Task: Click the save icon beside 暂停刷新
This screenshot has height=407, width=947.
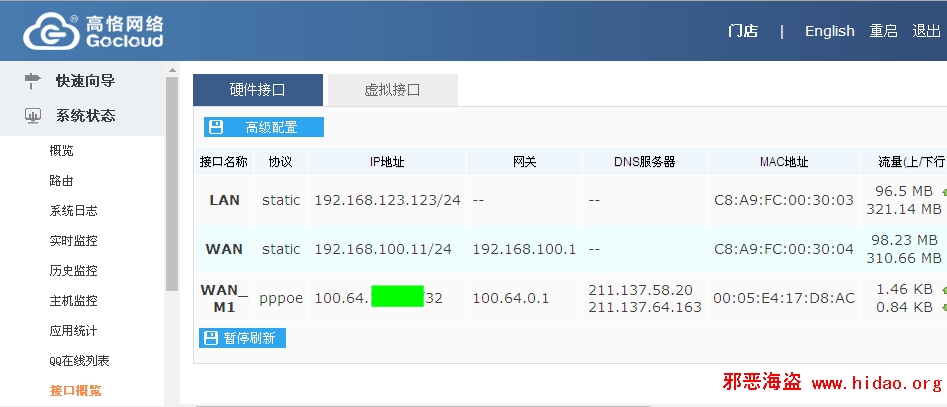Action: pyautogui.click(x=211, y=338)
